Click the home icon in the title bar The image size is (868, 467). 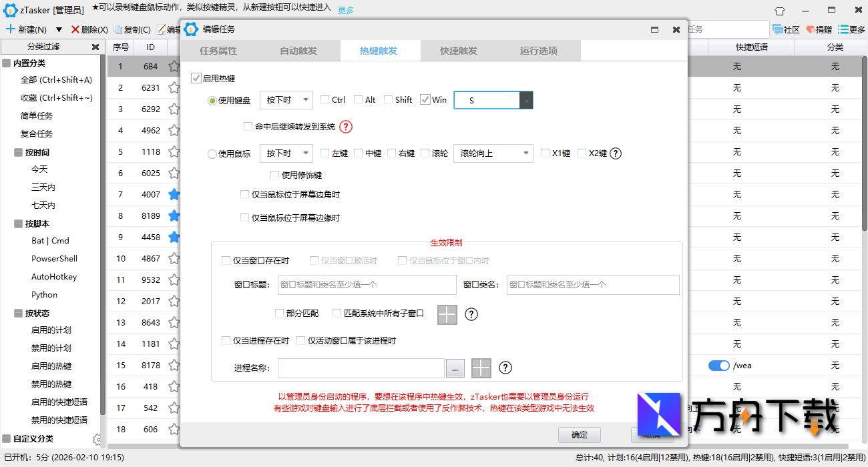(x=779, y=10)
